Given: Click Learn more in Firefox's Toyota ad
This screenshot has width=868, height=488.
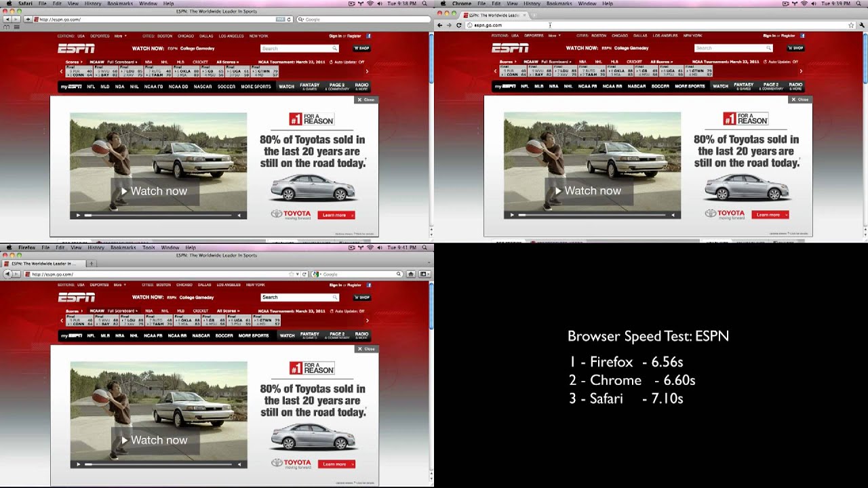Looking at the screenshot, I should pyautogui.click(x=336, y=464).
